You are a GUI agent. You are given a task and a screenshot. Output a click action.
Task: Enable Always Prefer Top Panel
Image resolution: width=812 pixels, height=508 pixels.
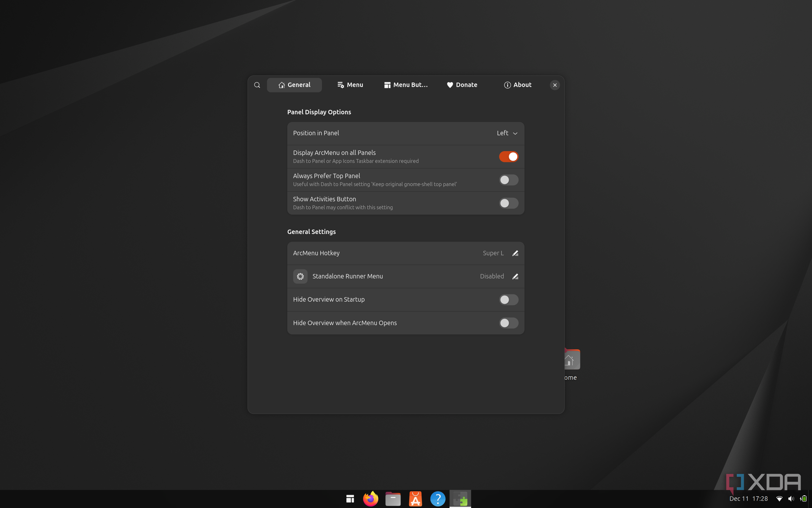click(x=508, y=180)
